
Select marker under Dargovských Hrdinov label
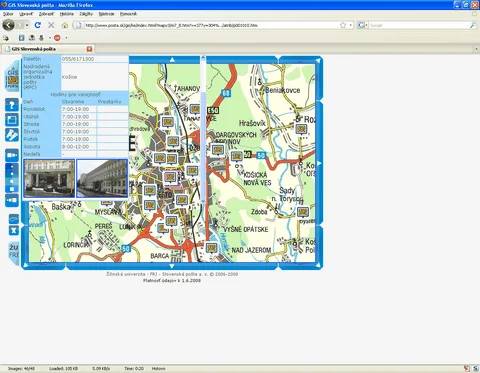click(x=218, y=150)
